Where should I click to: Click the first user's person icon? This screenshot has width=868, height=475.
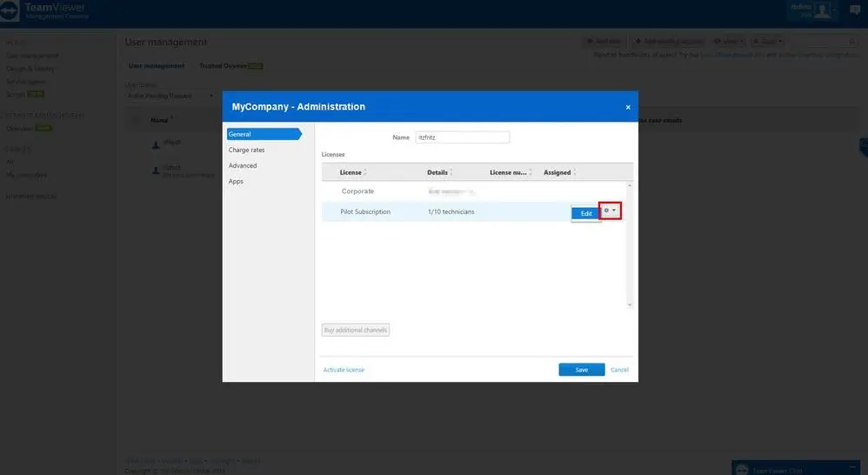(156, 144)
